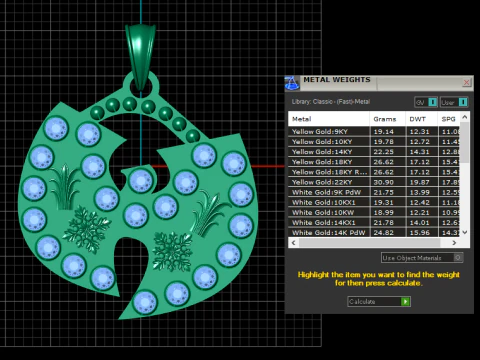Toggle the GV library switch
This screenshot has height=360, width=480.
432,102
